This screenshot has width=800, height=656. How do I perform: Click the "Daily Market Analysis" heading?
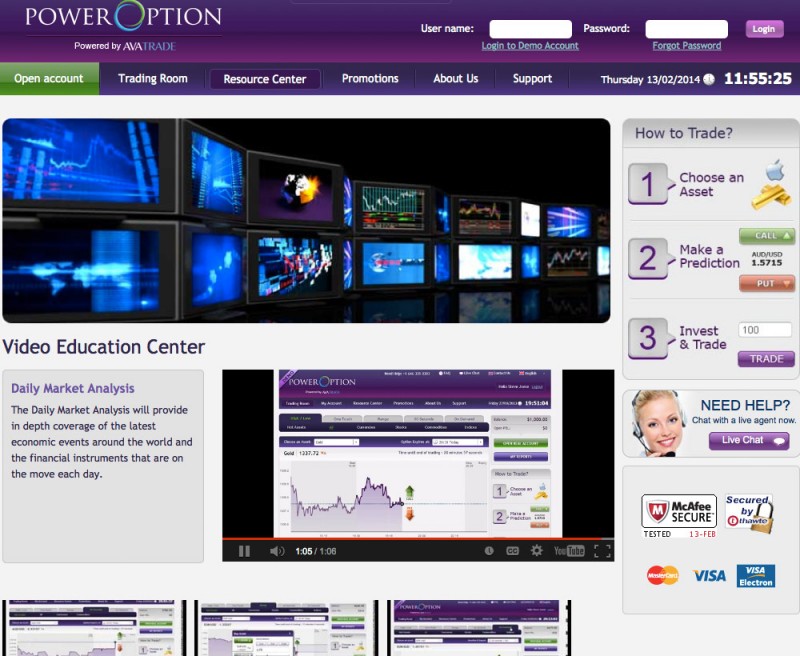pyautogui.click(x=73, y=389)
